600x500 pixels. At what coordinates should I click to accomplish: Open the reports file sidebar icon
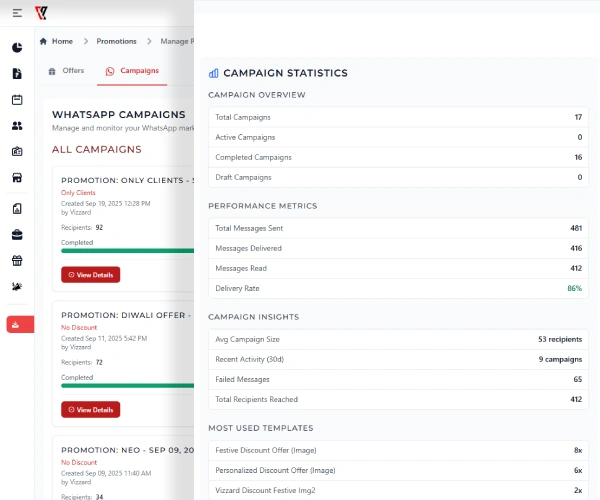click(x=17, y=208)
